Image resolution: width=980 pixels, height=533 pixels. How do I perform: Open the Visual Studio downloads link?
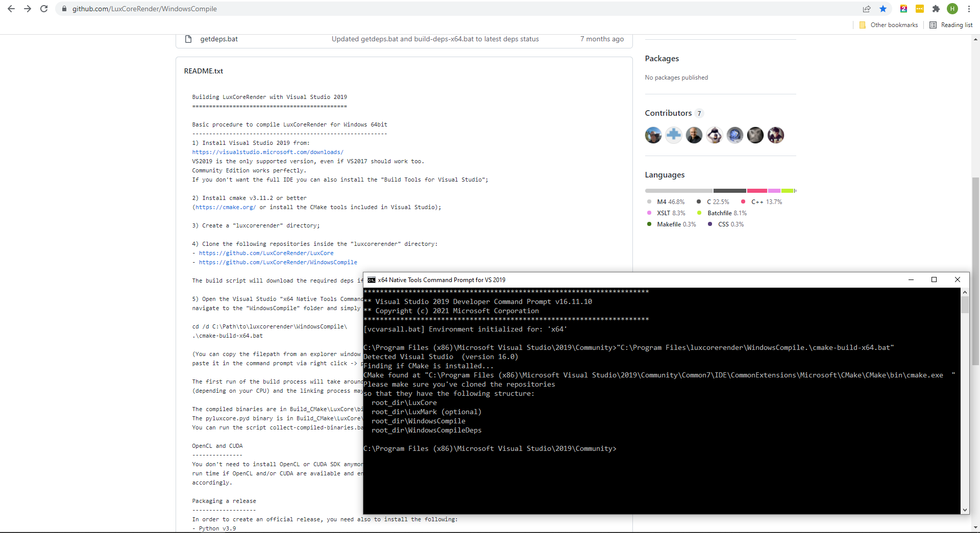point(267,152)
